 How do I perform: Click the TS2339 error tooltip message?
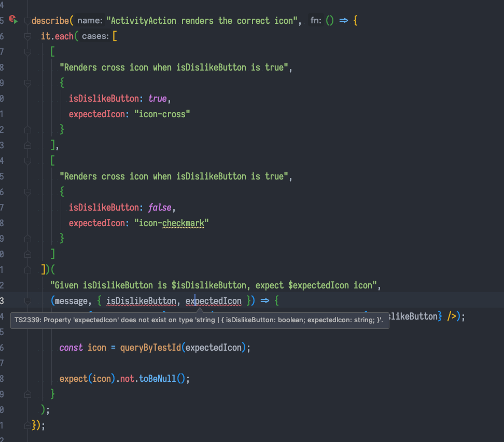(199, 320)
